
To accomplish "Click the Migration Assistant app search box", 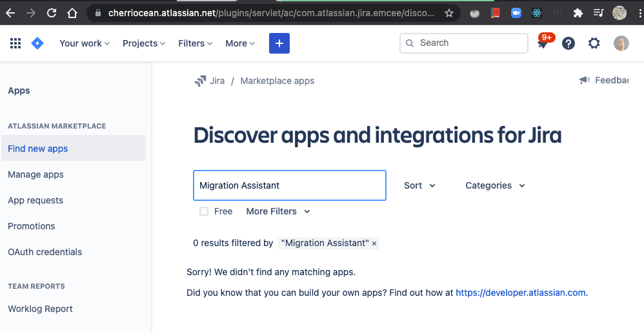I will pos(290,185).
